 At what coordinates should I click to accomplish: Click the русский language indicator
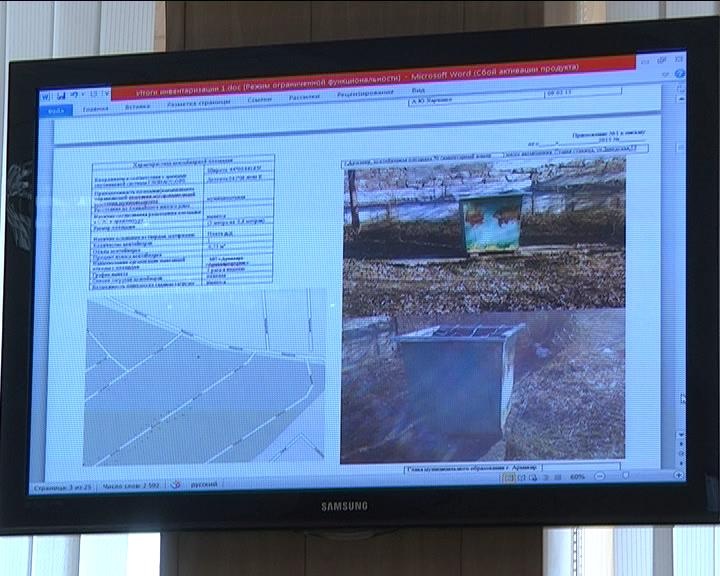tap(204, 484)
